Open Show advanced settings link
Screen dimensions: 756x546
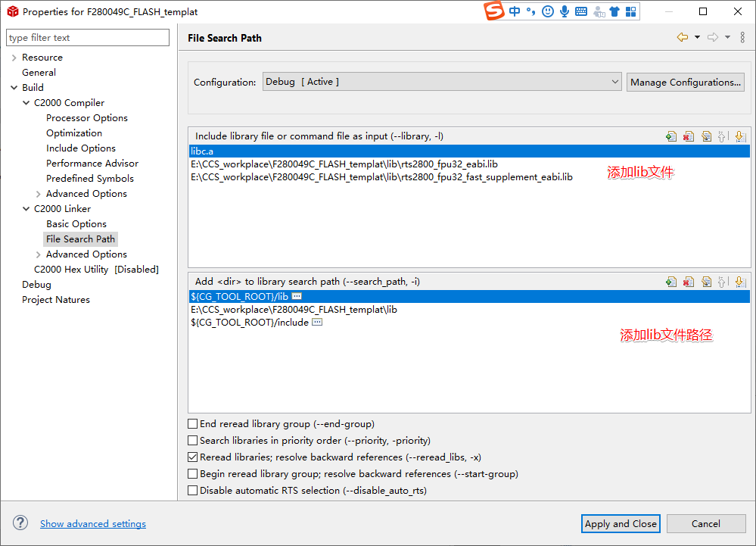pos(93,523)
